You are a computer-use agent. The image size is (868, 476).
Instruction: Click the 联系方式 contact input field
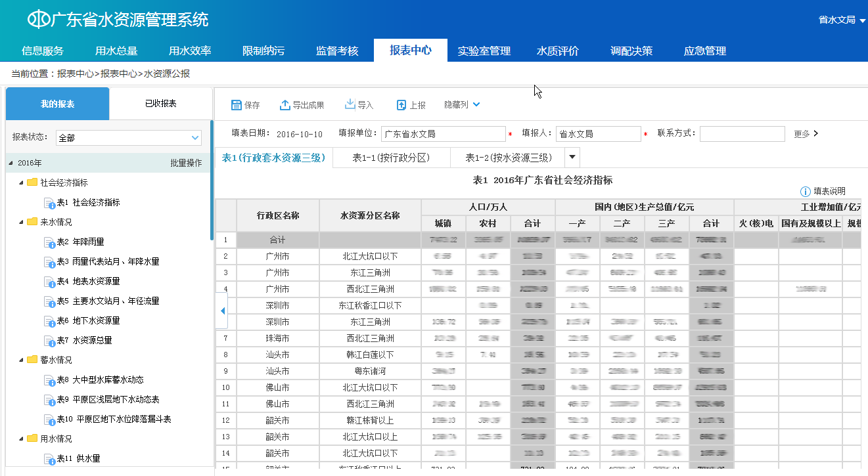tap(742, 134)
